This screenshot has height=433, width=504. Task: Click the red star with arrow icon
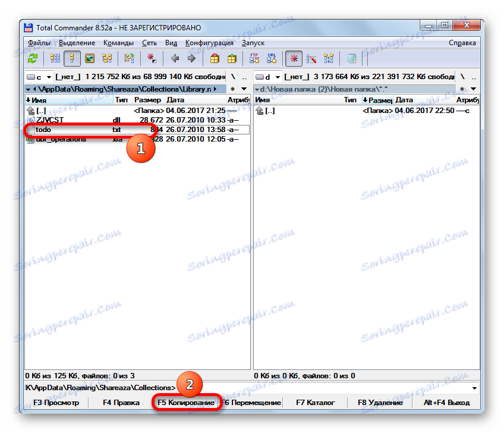coord(151,58)
